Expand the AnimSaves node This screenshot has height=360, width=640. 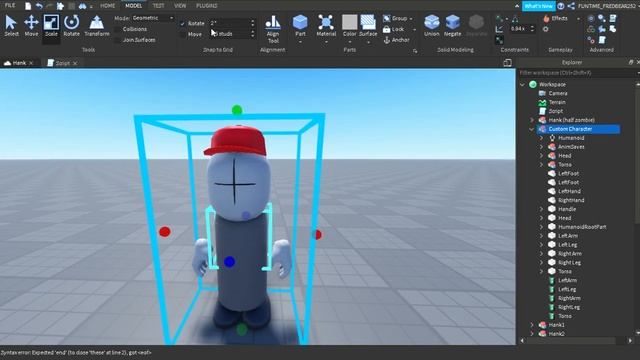click(x=541, y=147)
